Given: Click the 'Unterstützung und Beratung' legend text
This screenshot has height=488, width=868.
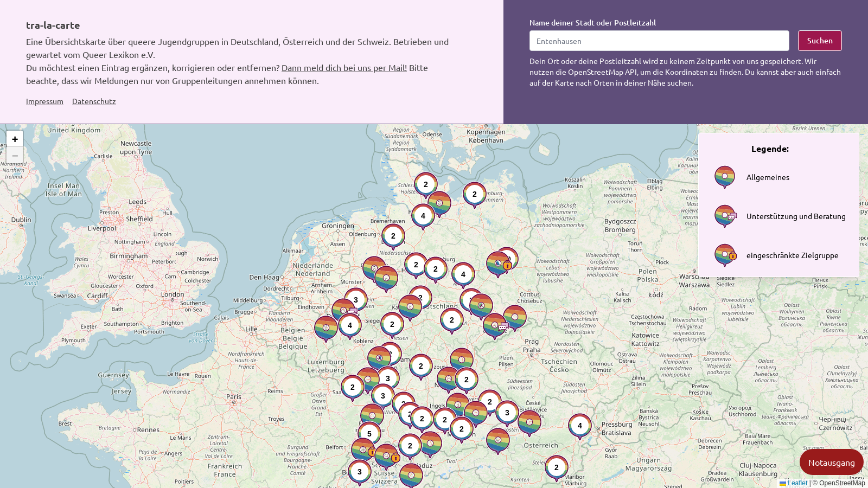Looking at the screenshot, I should 796,216.
